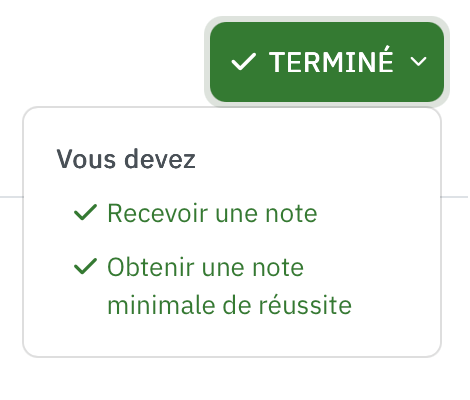Click the white checkmark in TERMINÉ button
Screen dimensions: 470x400
244,62
